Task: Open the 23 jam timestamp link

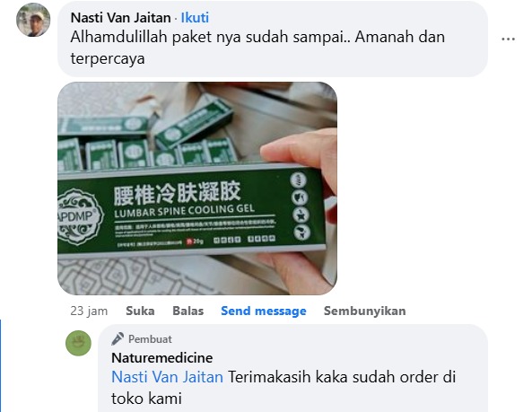Action: click(x=89, y=311)
